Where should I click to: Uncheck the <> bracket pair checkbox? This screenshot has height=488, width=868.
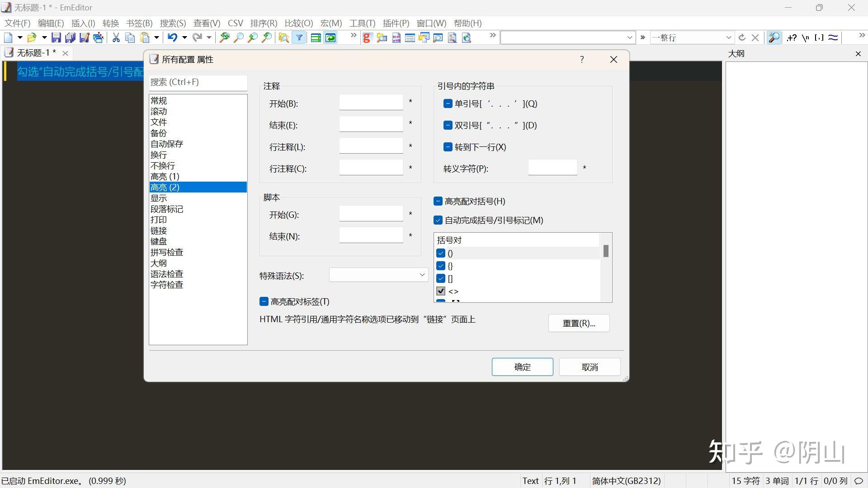(441, 291)
